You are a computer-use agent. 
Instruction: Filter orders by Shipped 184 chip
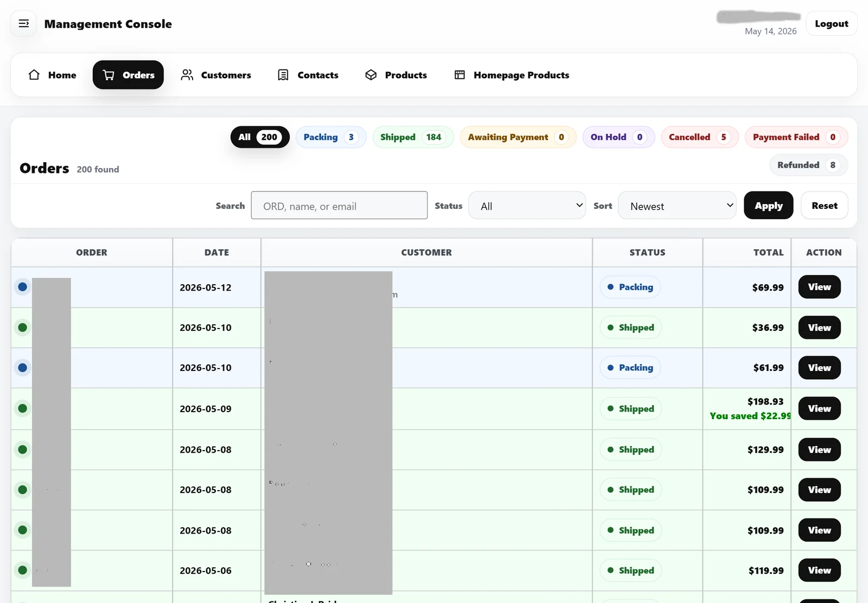(413, 137)
